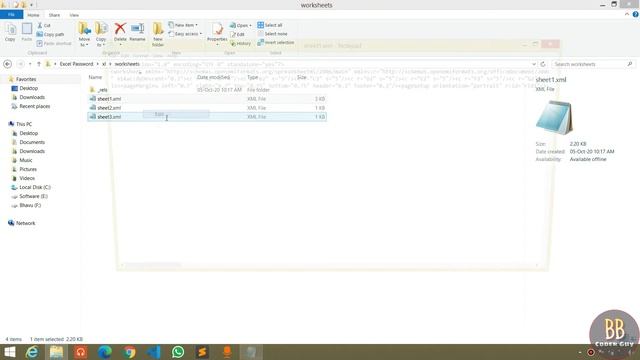Sort by the Type column header
The width and height of the screenshot is (640, 360).
(x=253, y=77)
